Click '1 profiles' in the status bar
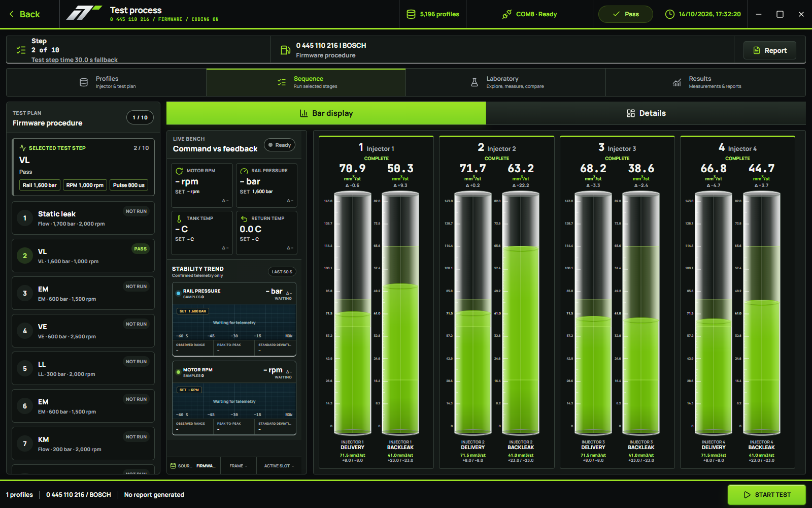Image resolution: width=812 pixels, height=508 pixels. coord(19,495)
